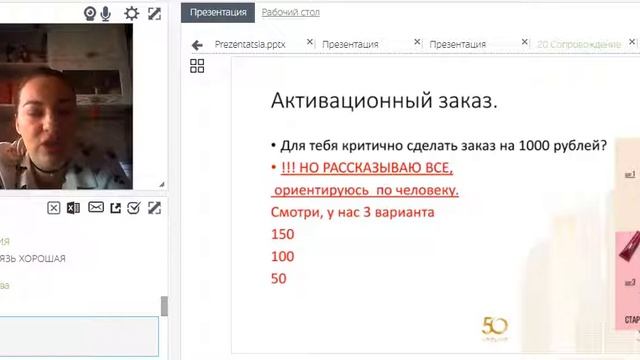Screen dimensions: 640x360
Task: Close the second Презентация document tab
Action: point(525,42)
